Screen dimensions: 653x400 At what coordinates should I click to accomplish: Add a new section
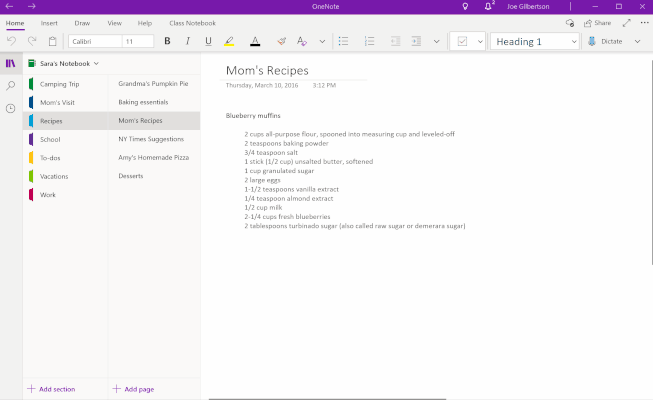51,389
